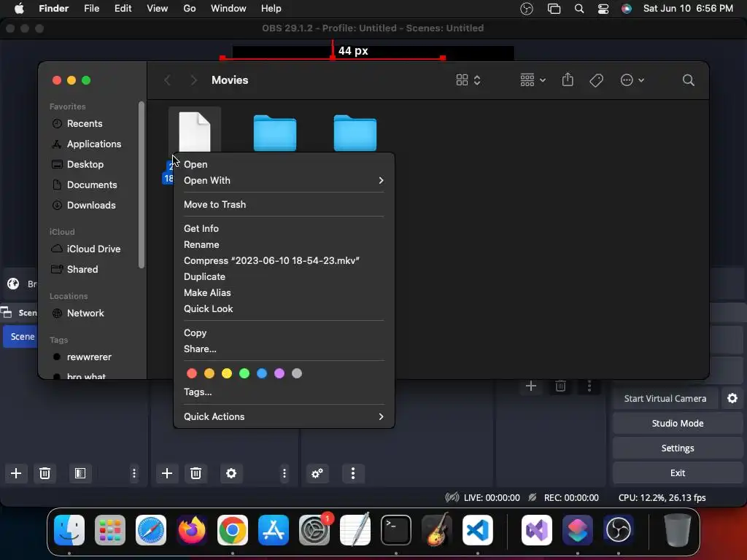Open the Shortcuts app in Dock

click(x=578, y=530)
